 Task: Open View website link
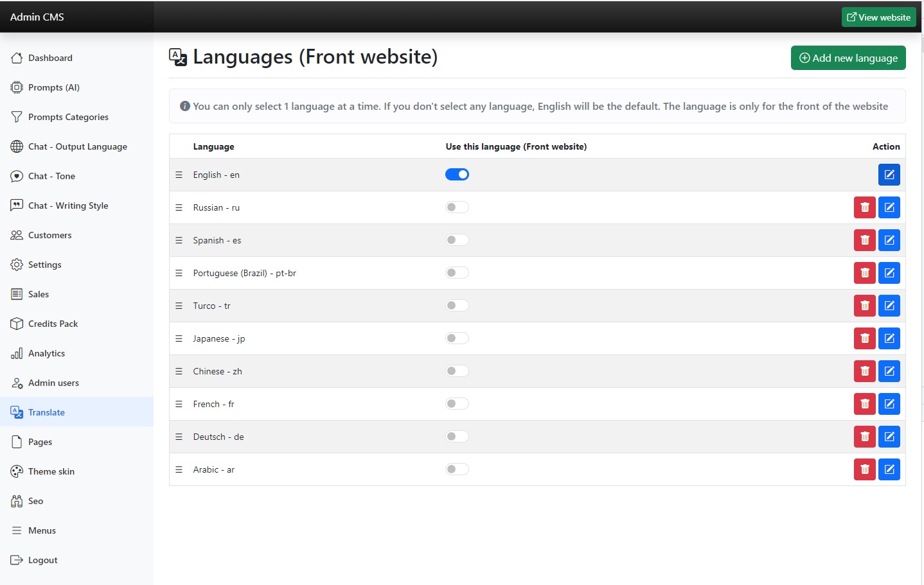coord(878,17)
